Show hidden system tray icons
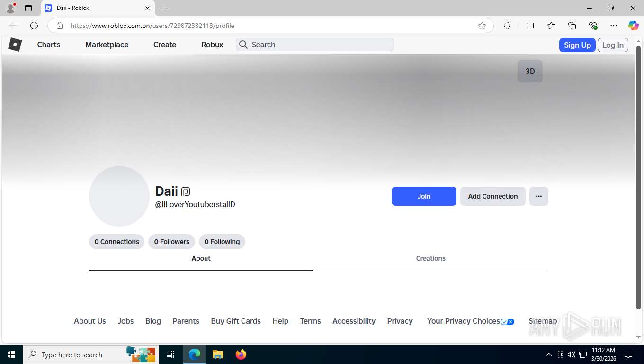The image size is (644, 364). [x=549, y=355]
